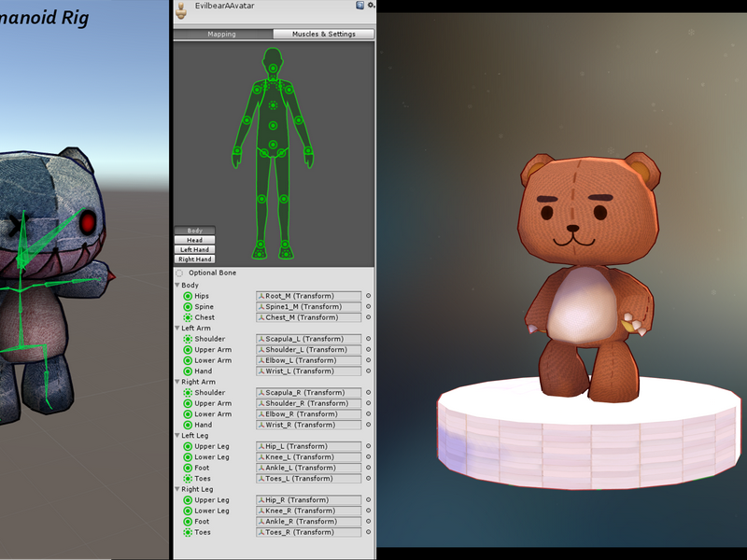Click the Spine bone status circle
The width and height of the screenshot is (747, 560).
tap(188, 307)
